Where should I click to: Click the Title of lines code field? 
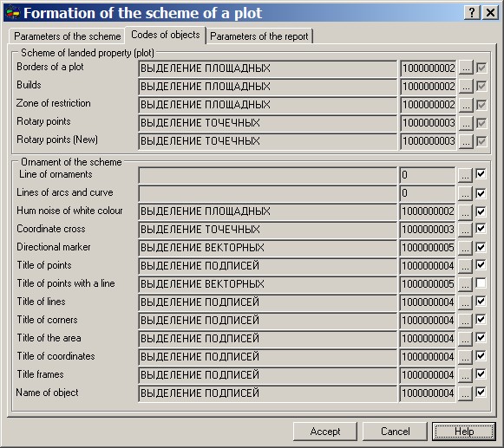(x=428, y=302)
